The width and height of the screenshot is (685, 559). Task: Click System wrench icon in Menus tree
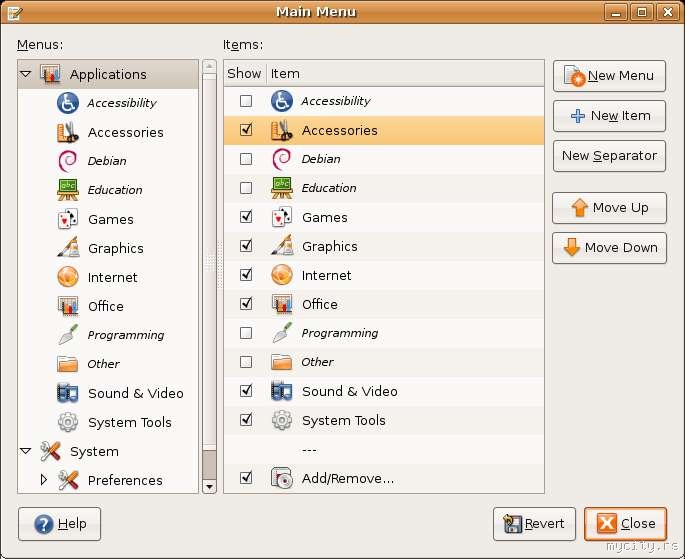[x=50, y=451]
